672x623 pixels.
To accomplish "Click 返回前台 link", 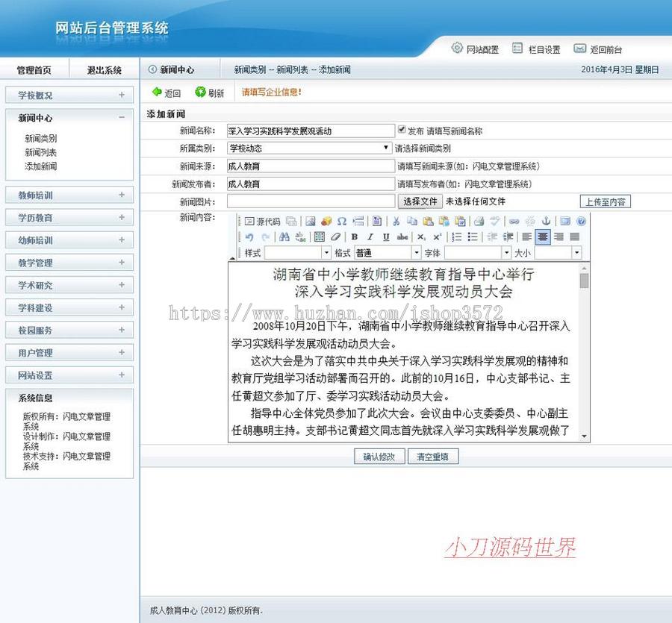I will pyautogui.click(x=598, y=48).
